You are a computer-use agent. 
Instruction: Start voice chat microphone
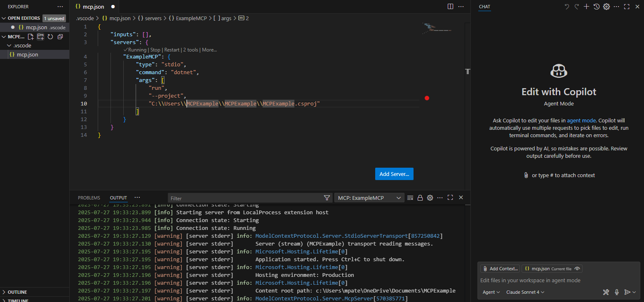tap(617, 292)
